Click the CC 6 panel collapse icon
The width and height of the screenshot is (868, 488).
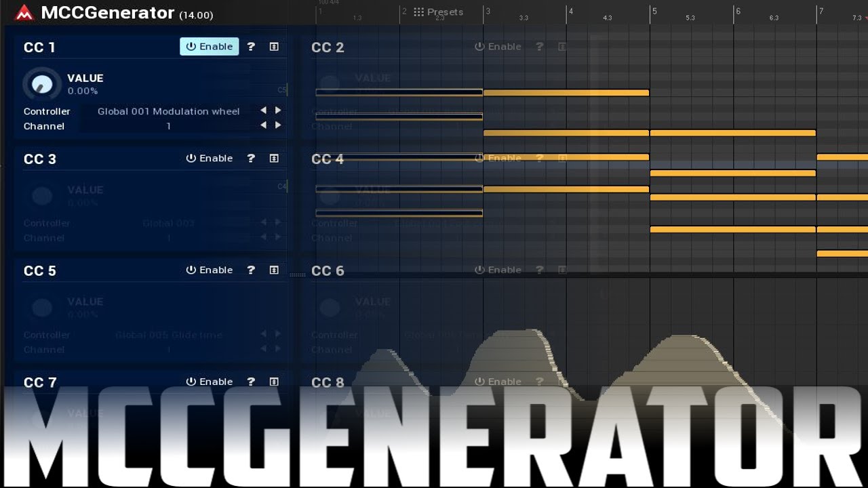point(562,270)
